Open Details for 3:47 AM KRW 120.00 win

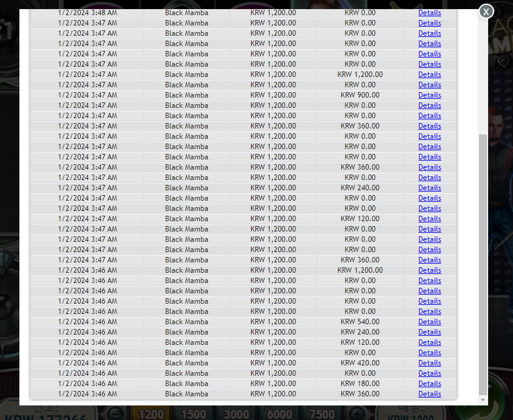[429, 219]
